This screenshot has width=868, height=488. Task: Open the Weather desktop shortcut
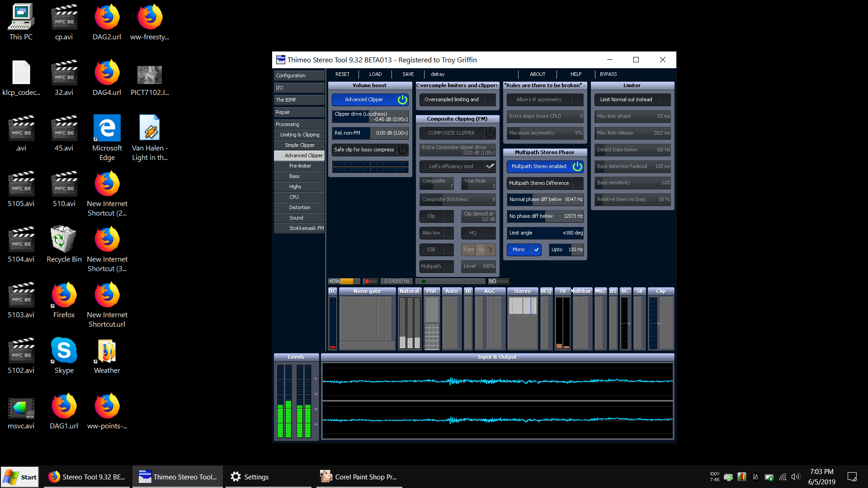click(107, 356)
